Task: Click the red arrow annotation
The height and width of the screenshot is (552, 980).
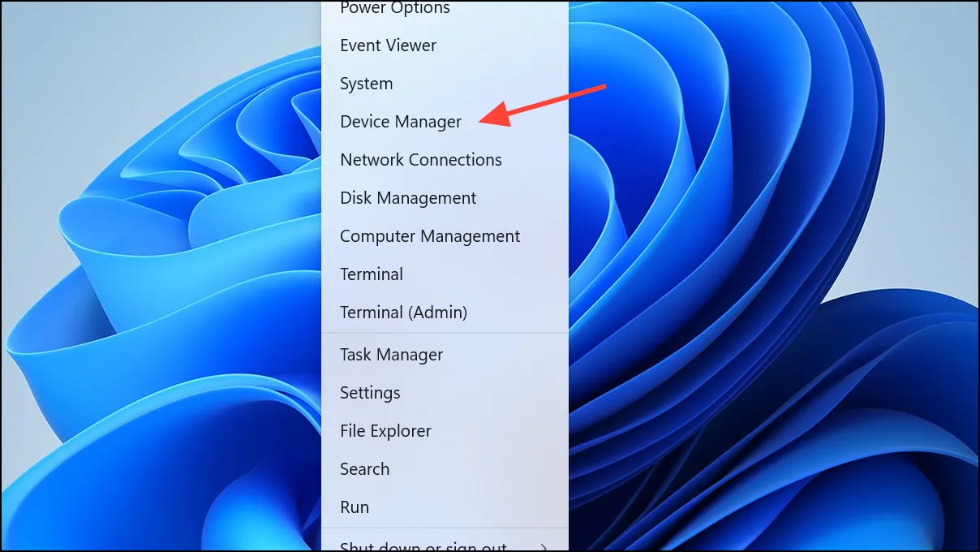Action: coord(543,104)
